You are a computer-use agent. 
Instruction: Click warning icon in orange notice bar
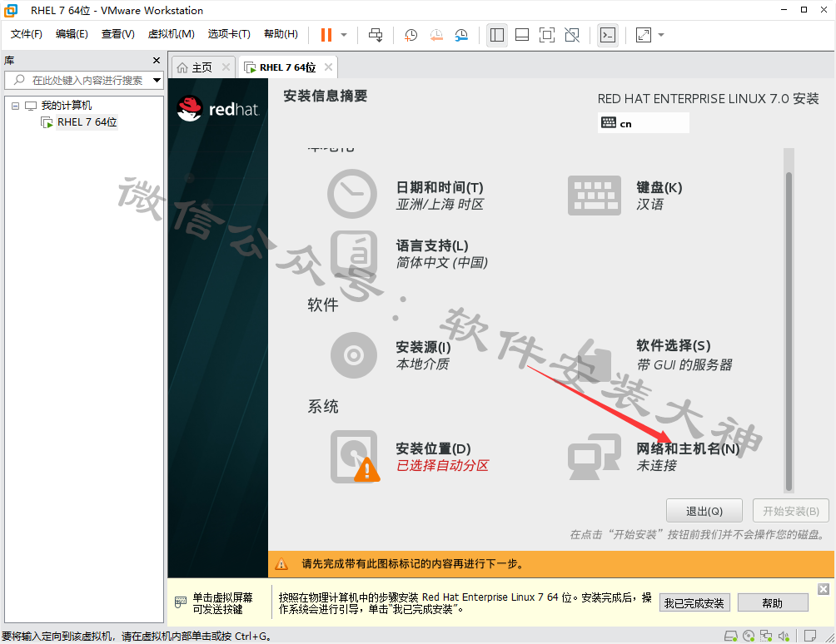281,564
